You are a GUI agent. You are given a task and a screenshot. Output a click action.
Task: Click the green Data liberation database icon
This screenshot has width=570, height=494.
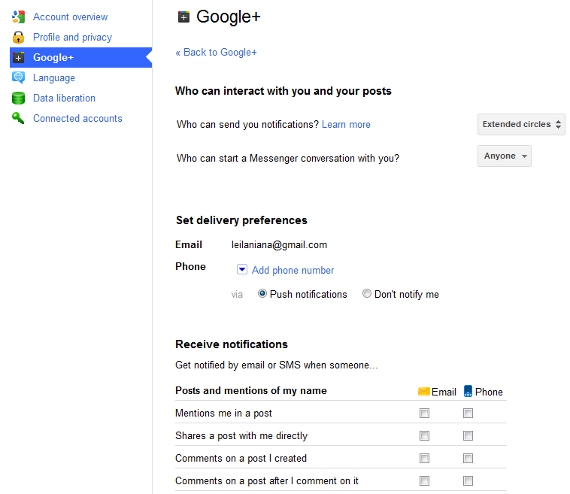pos(19,98)
